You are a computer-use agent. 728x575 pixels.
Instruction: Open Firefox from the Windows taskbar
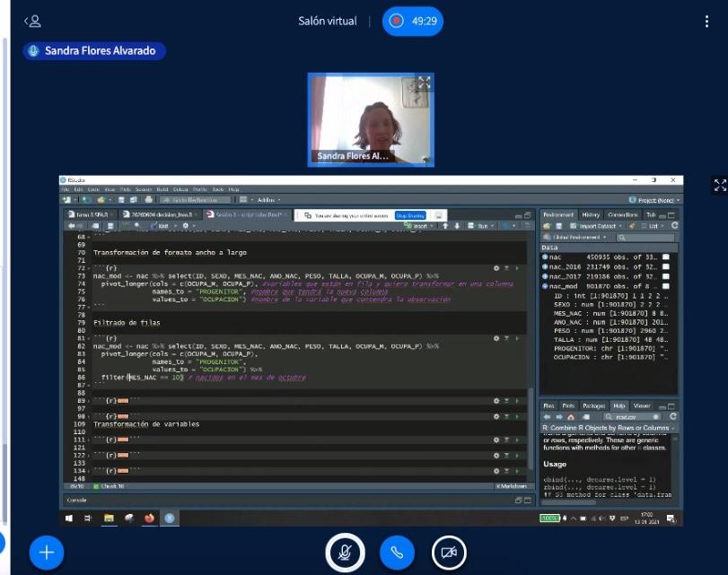(x=149, y=518)
